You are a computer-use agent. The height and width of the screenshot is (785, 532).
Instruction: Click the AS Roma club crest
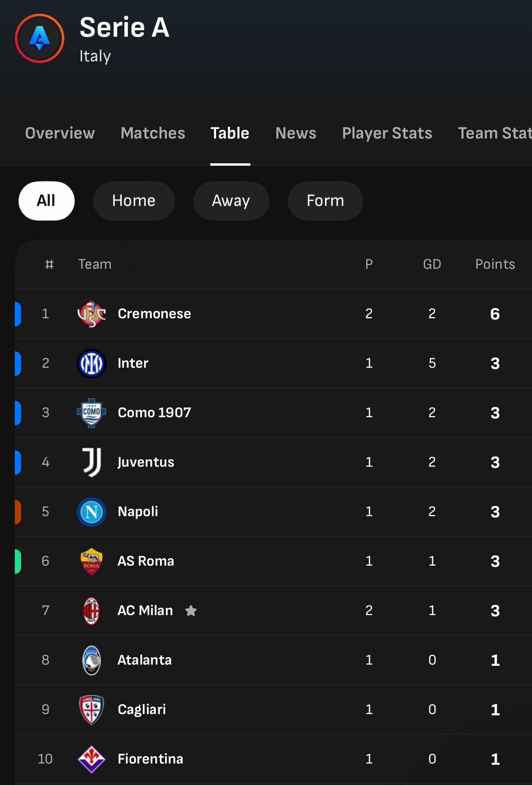(92, 561)
